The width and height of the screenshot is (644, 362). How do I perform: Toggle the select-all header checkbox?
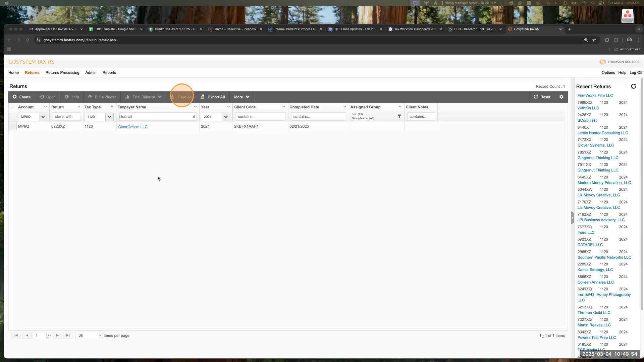(x=13, y=107)
